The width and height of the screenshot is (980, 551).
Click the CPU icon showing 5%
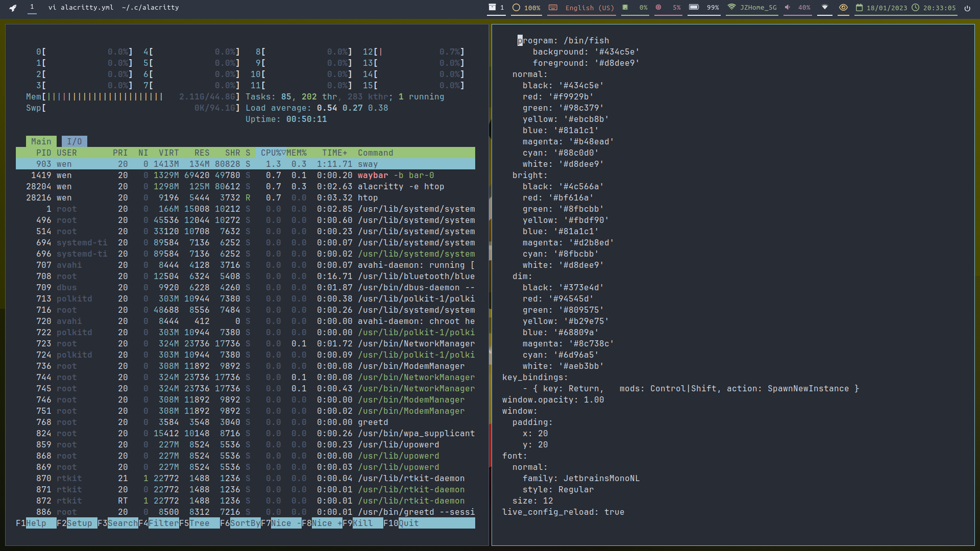pyautogui.click(x=658, y=8)
